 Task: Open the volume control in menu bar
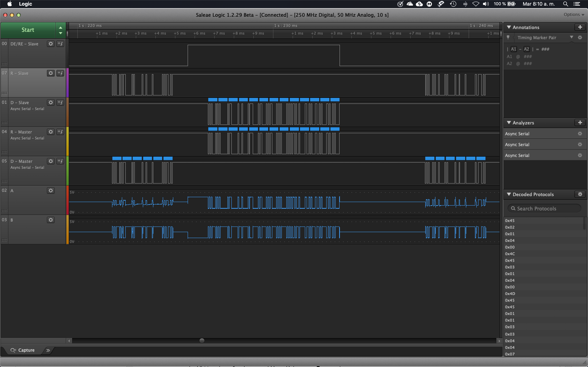486,4
